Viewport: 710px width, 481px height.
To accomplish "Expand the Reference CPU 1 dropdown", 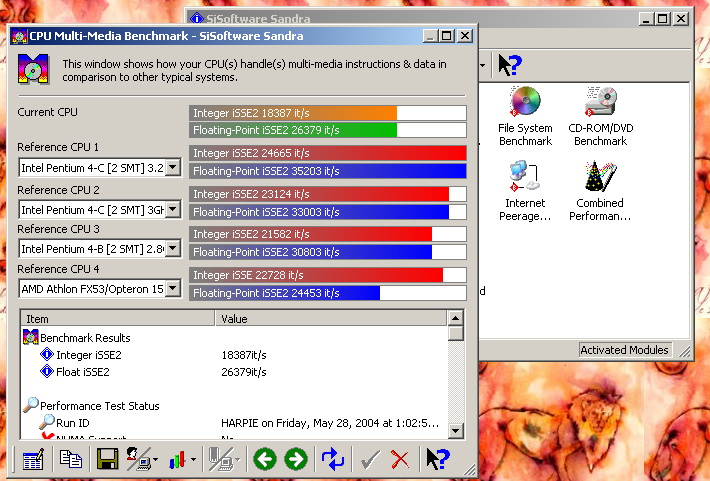I will click(x=173, y=168).
